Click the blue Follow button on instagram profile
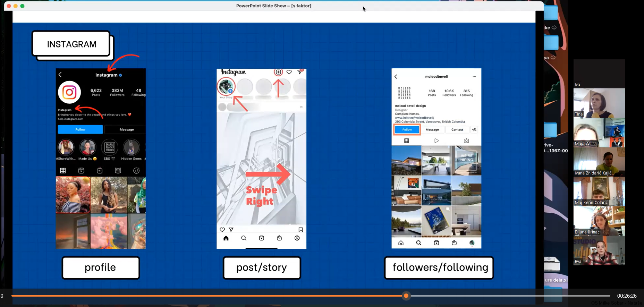The image size is (644, 307). pos(80,129)
